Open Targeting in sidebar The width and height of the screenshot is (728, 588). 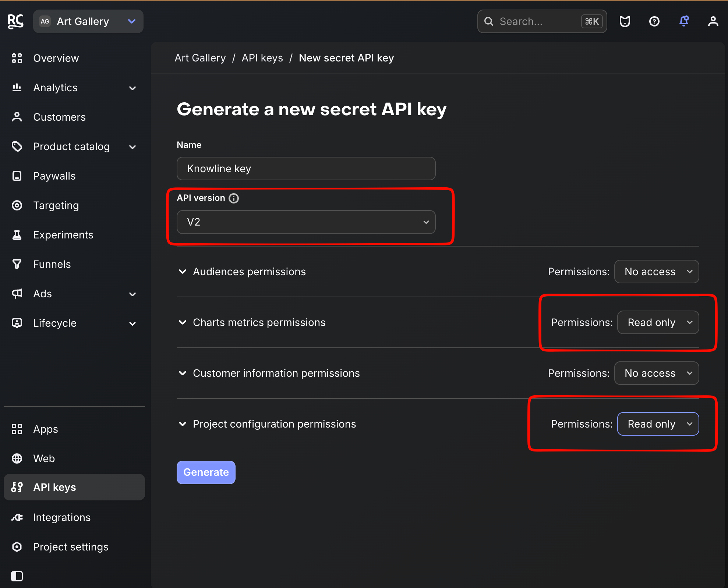coord(74,205)
